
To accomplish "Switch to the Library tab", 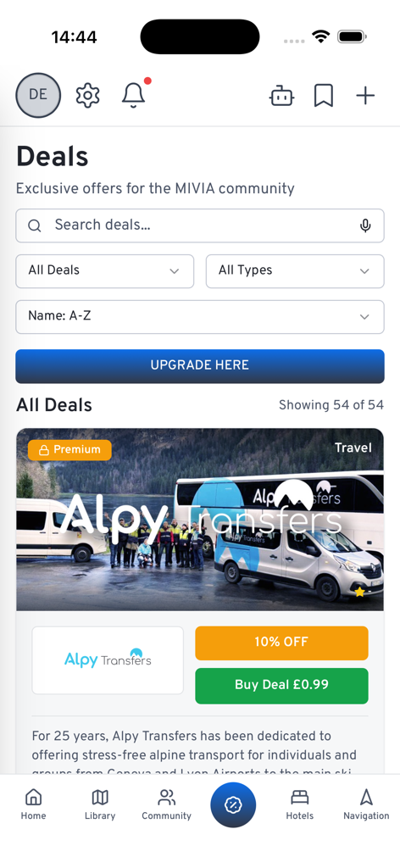I will [x=100, y=804].
